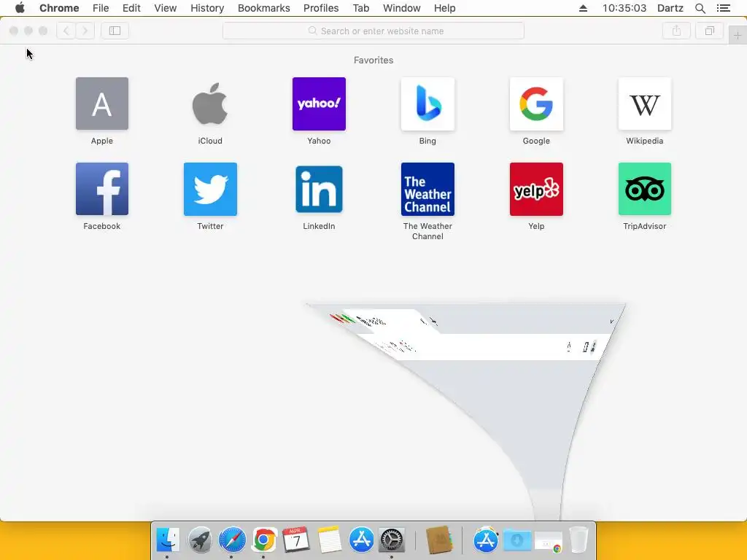Open the Bing favorite tile

(427, 104)
